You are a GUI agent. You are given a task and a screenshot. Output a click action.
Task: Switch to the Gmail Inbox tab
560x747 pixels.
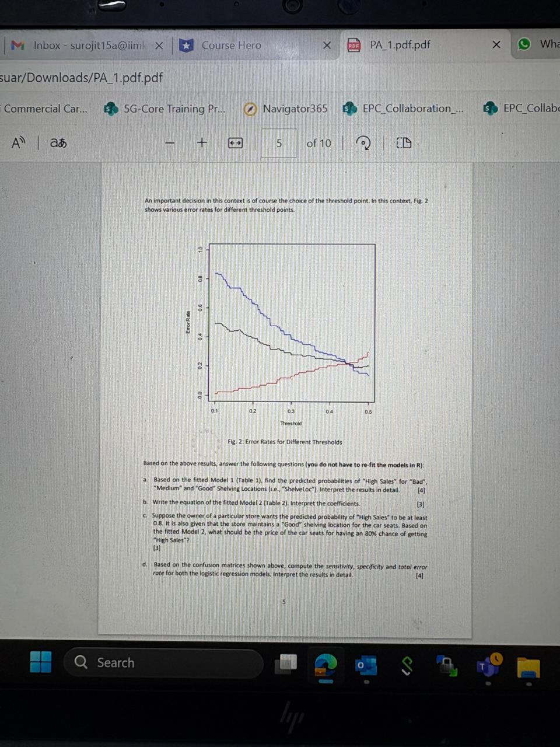[87, 45]
